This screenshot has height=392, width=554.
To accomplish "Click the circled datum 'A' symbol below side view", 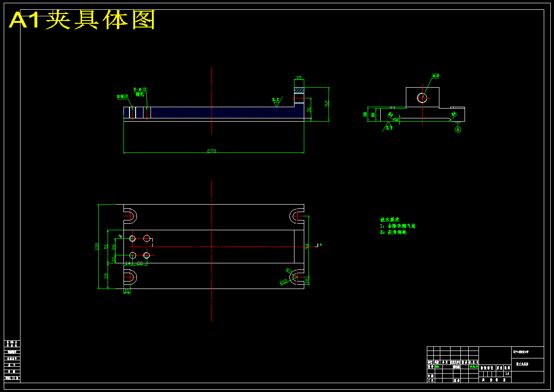I will click(x=458, y=130).
